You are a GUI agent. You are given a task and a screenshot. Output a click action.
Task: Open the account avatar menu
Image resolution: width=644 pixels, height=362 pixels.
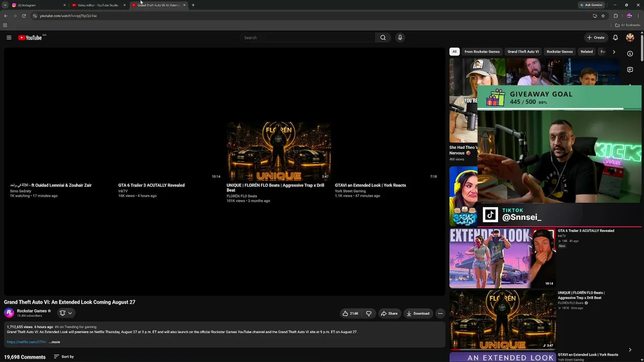tap(630, 38)
